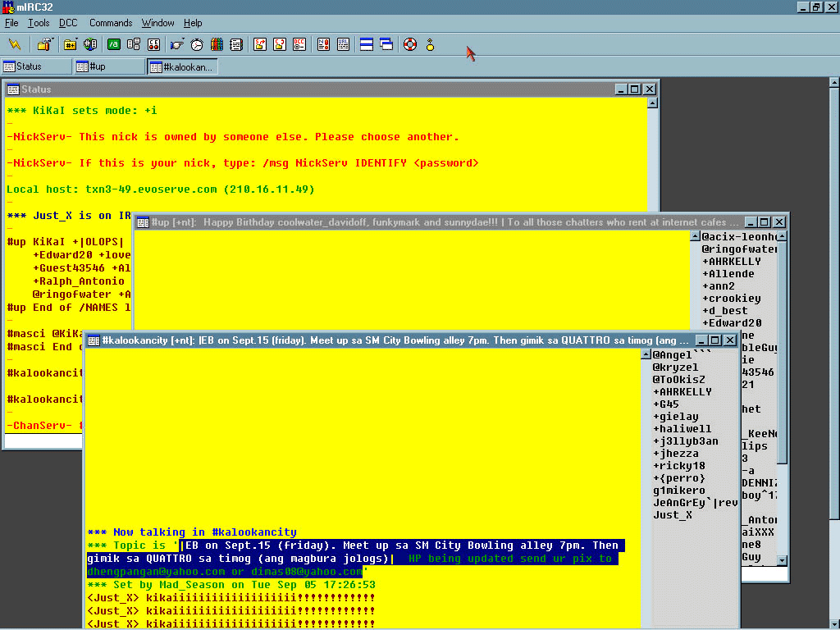Open the URL List toolbar icon
Image resolution: width=840 pixels, height=630 pixels.
[x=343, y=44]
